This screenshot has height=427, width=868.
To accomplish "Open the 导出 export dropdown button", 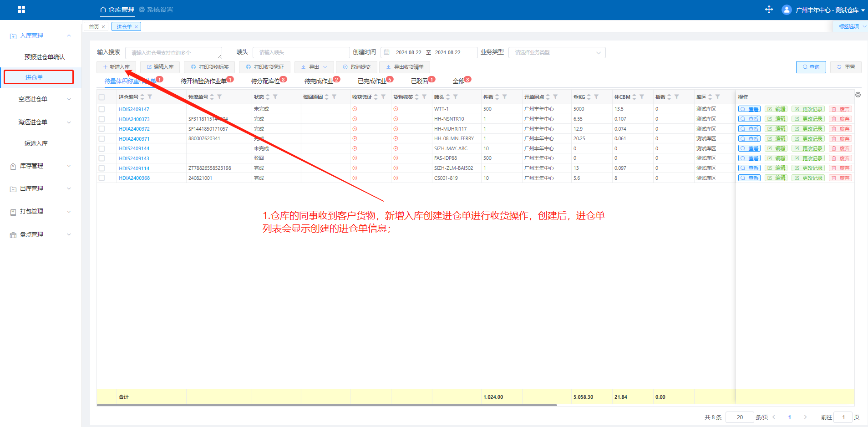I will point(314,67).
